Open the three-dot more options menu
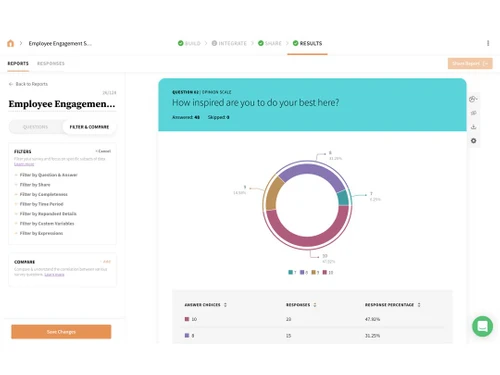The image size is (500, 375). [x=488, y=43]
